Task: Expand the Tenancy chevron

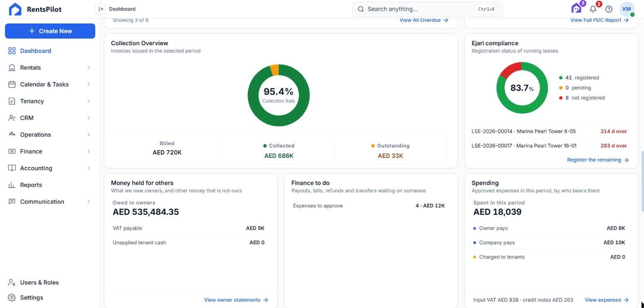Action: 88,101
